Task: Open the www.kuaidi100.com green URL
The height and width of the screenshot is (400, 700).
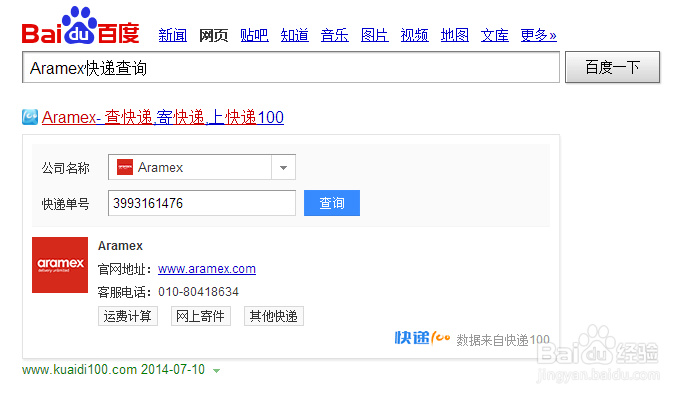Action: (x=79, y=370)
